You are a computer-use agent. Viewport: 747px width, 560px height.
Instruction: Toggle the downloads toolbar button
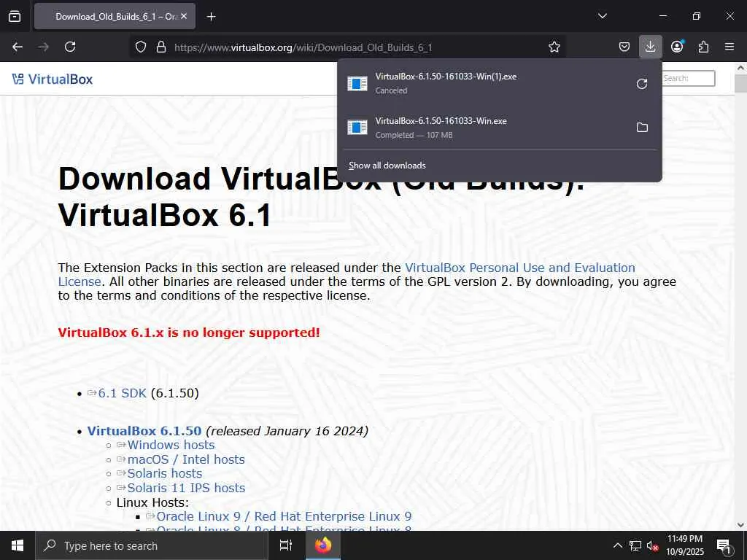[x=650, y=47]
